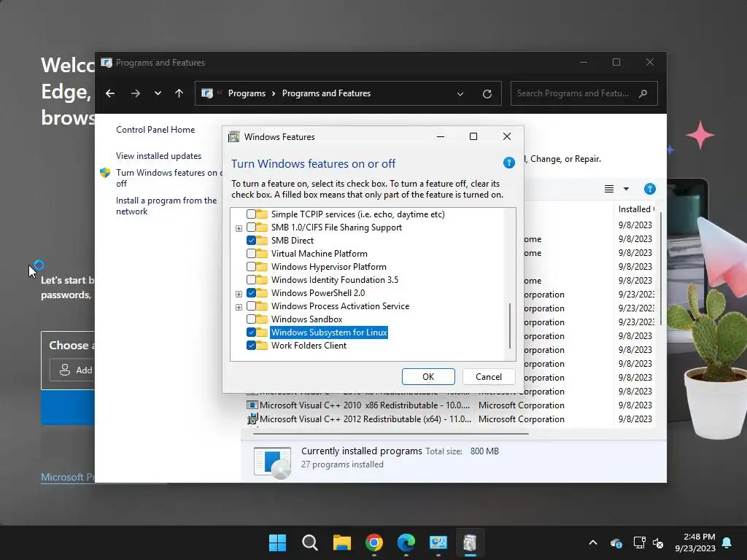Change view using the list view icon
This screenshot has width=747, height=560.
point(609,189)
